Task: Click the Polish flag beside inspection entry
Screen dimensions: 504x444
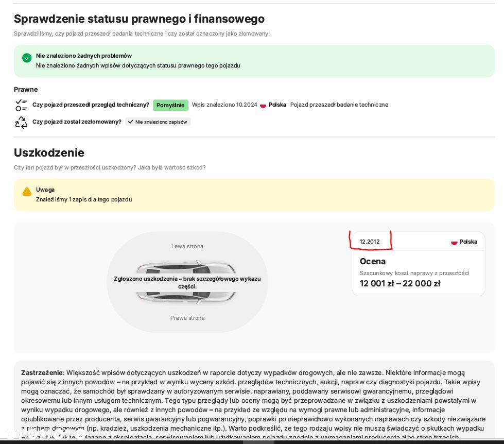Action: (x=263, y=105)
